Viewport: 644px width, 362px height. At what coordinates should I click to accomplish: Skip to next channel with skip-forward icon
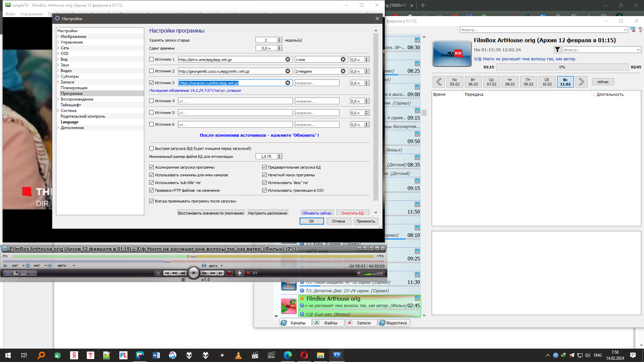pos(220,273)
